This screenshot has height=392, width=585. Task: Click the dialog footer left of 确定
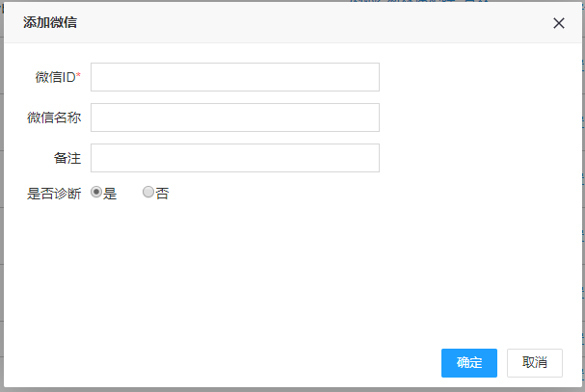(x=241, y=362)
